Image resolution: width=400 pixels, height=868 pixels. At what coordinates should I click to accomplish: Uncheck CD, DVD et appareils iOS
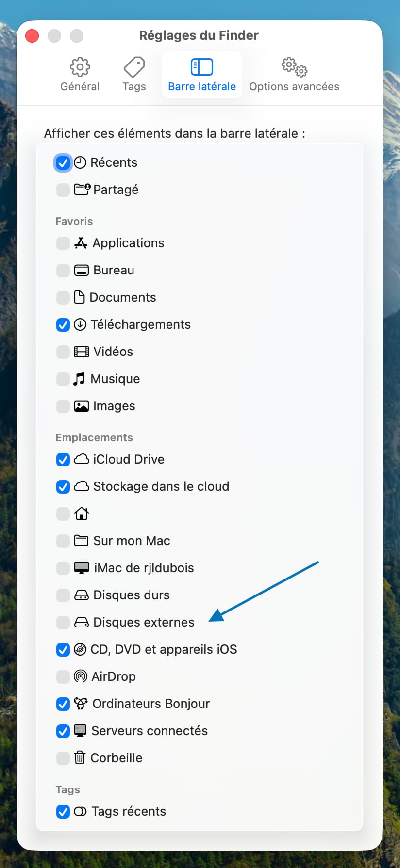click(x=63, y=650)
